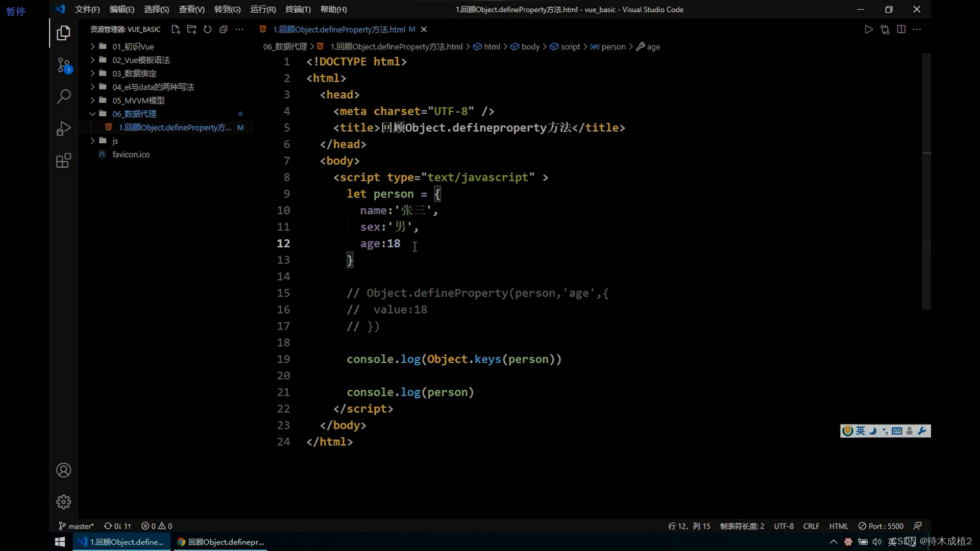980x551 pixels.
Task: Change indentation via 制表符长度: 2
Action: [x=742, y=526]
